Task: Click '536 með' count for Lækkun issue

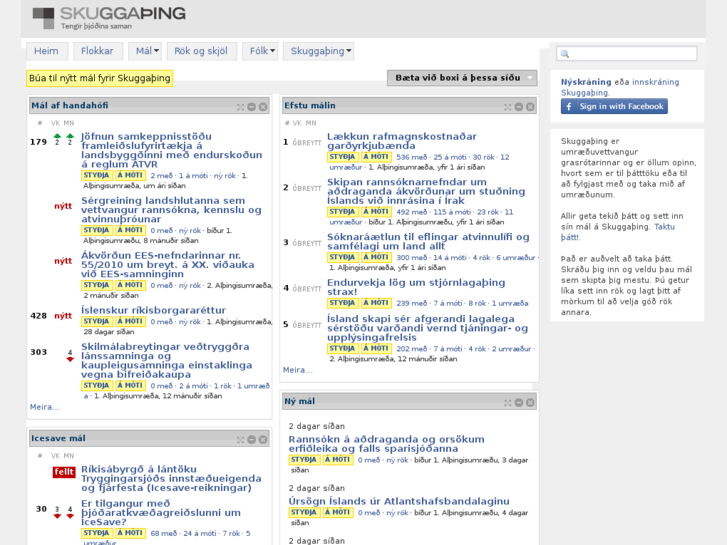Action: click(x=412, y=157)
